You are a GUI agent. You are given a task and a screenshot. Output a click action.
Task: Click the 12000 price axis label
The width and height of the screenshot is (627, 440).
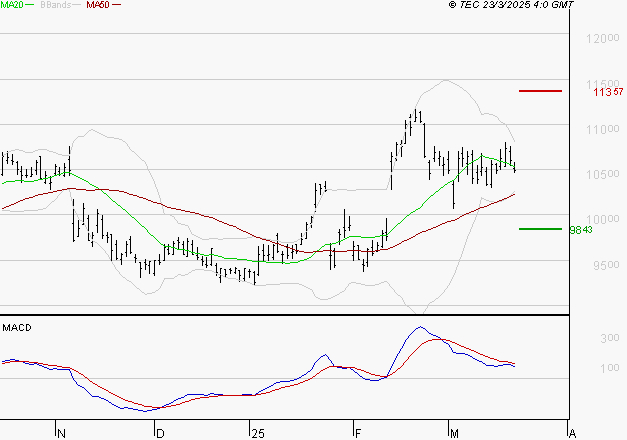(603, 39)
